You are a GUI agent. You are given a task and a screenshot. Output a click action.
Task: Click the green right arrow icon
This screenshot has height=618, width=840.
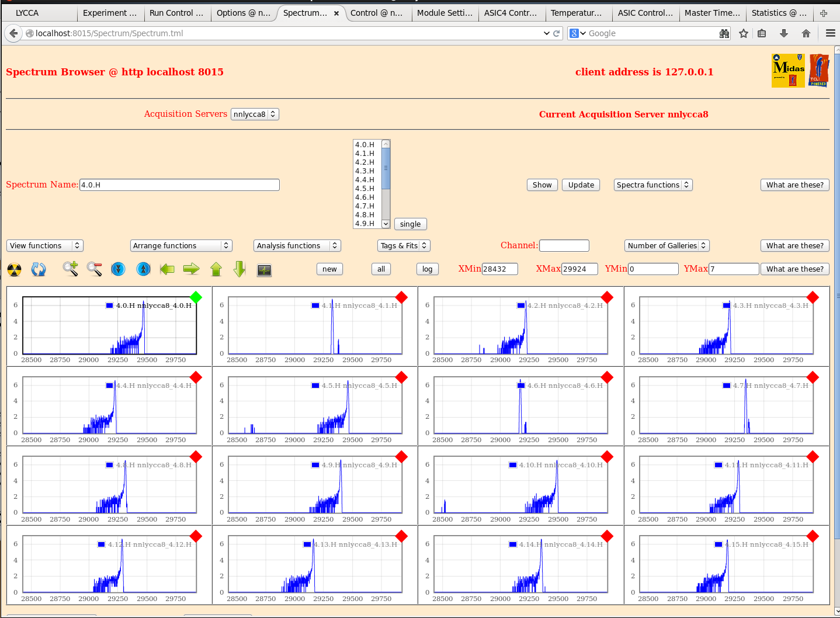point(191,269)
